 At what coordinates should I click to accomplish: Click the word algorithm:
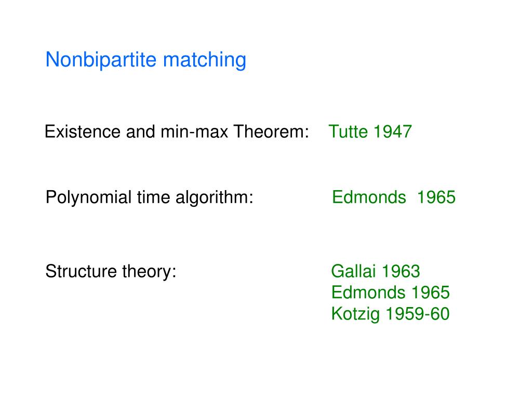pyautogui.click(x=215, y=197)
